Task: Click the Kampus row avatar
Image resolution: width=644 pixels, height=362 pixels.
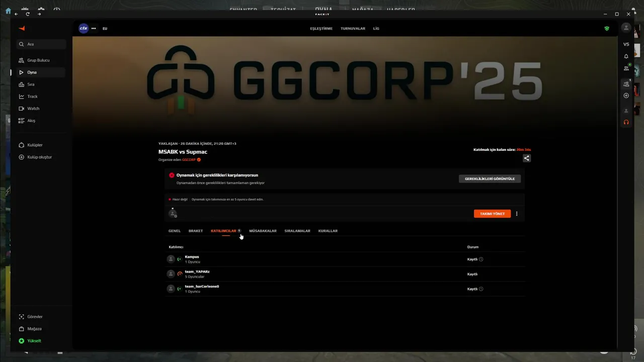Action: [x=171, y=259]
